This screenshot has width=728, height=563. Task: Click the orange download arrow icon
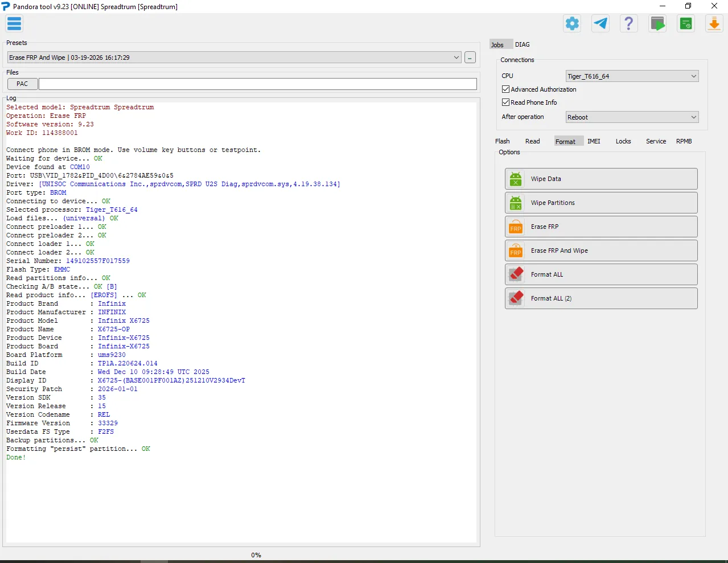point(714,24)
